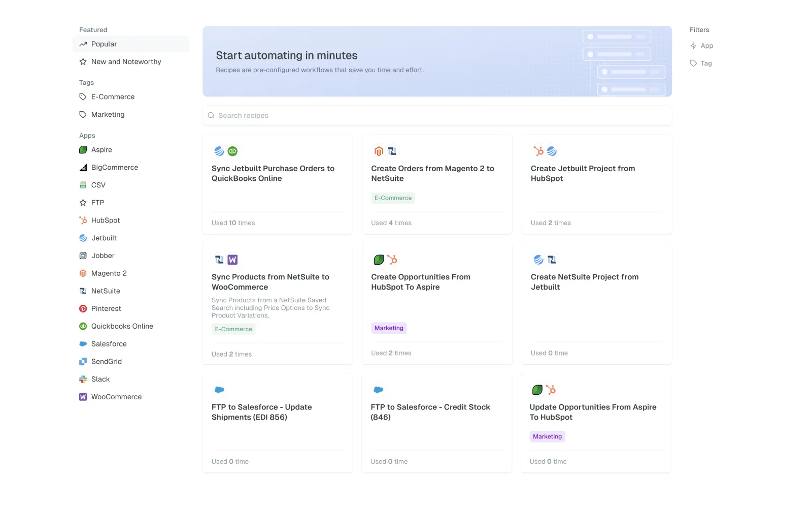Screen dimensions: 812x508
Task: Click the SendGrid icon in the Apps list
Action: (x=83, y=362)
